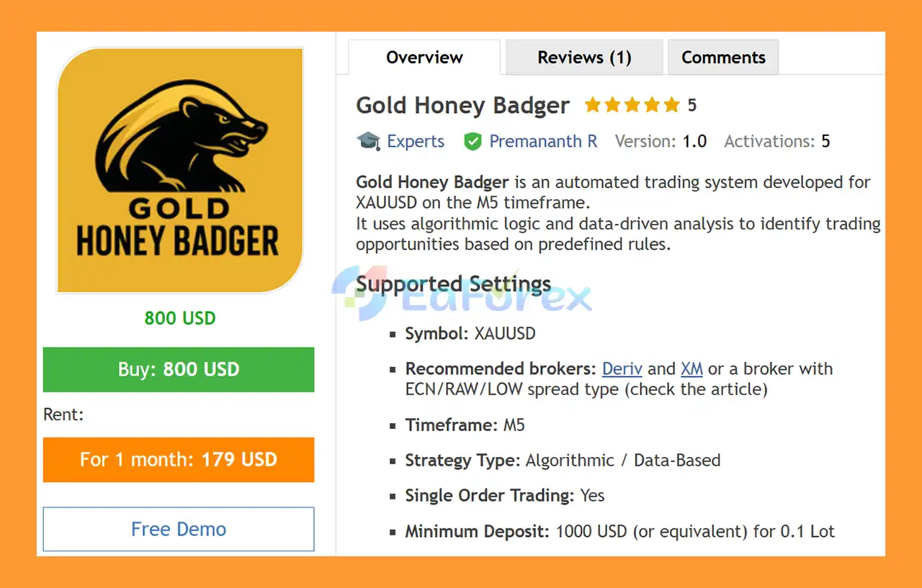Click the graduation cap Experts icon
The height and width of the screenshot is (588, 922).
click(x=368, y=141)
